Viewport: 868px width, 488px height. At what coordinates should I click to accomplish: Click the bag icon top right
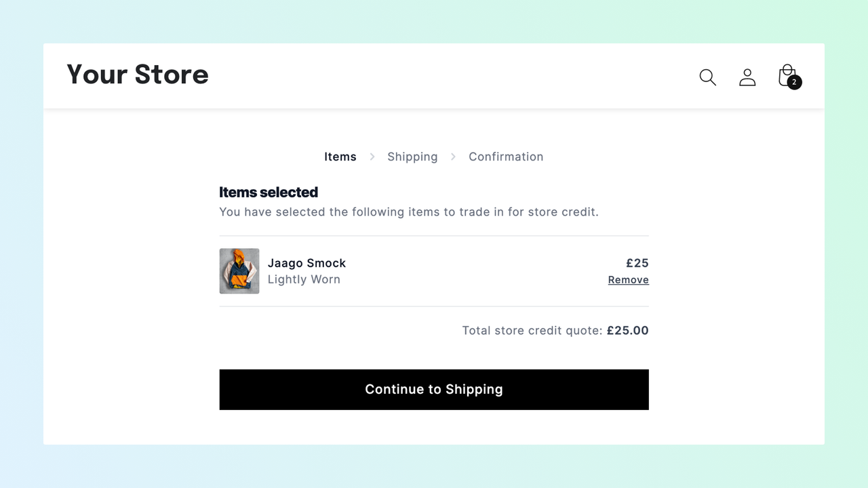pyautogui.click(x=787, y=75)
